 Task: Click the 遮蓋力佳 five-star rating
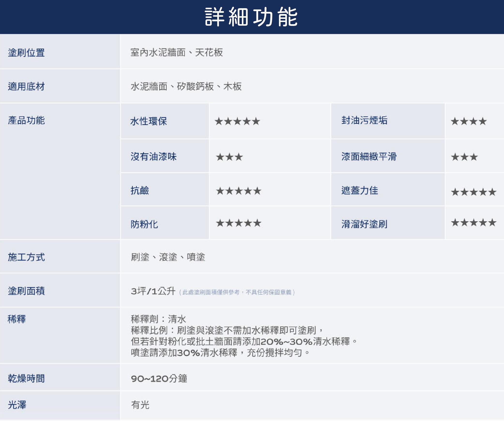pos(474,192)
